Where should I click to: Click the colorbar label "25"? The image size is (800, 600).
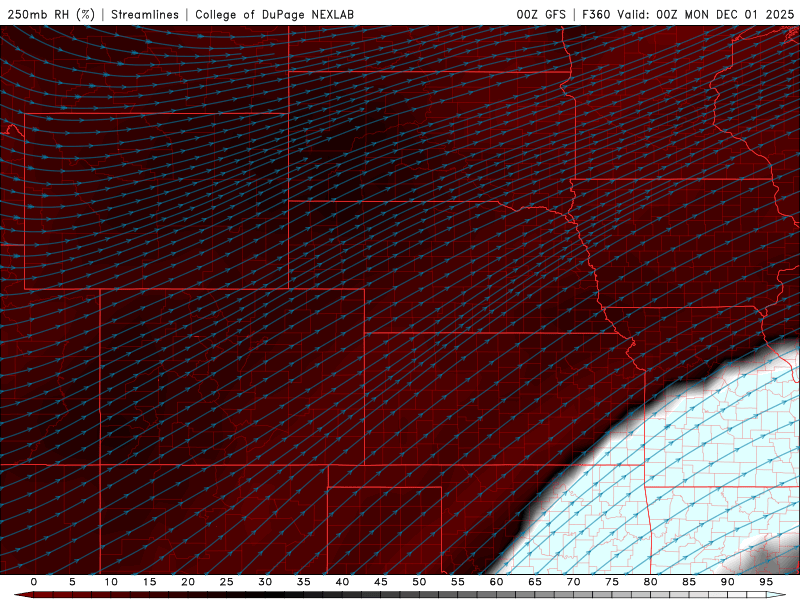227,582
